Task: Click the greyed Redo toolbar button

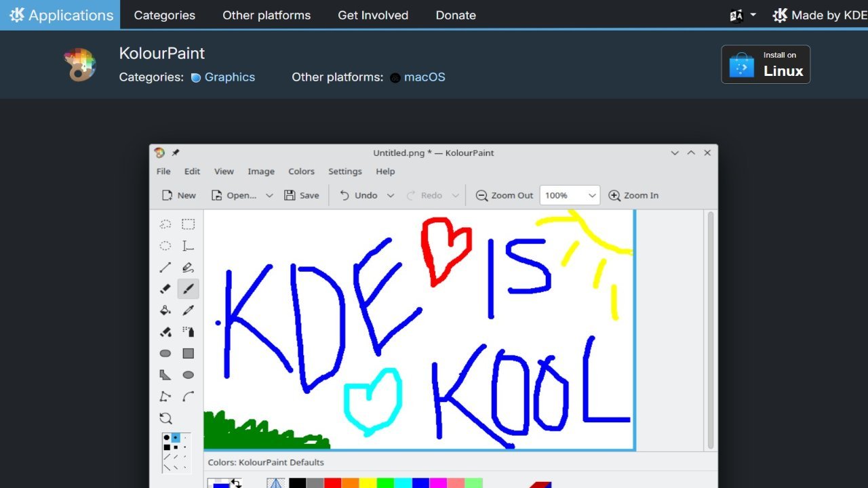Action: [425, 195]
